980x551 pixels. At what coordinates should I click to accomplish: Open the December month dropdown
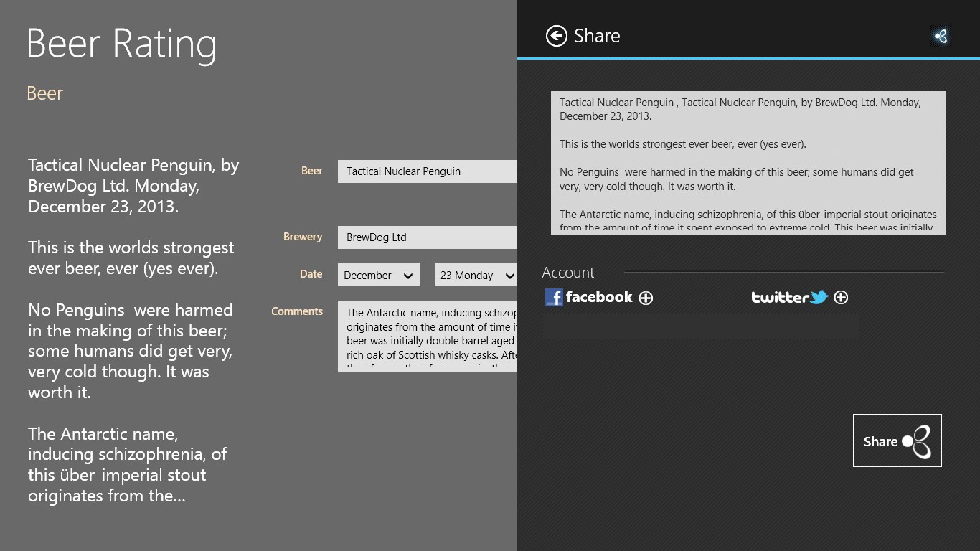[x=379, y=275]
